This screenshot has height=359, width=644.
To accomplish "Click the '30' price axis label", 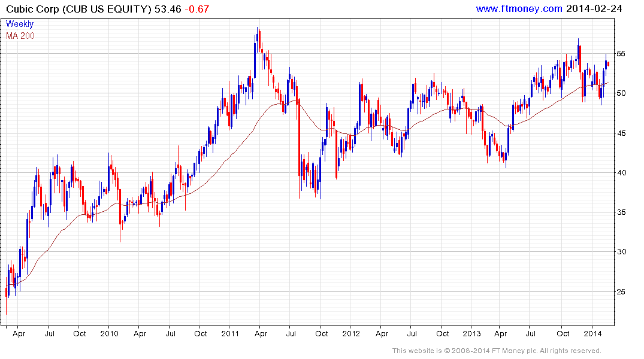I will (621, 252).
